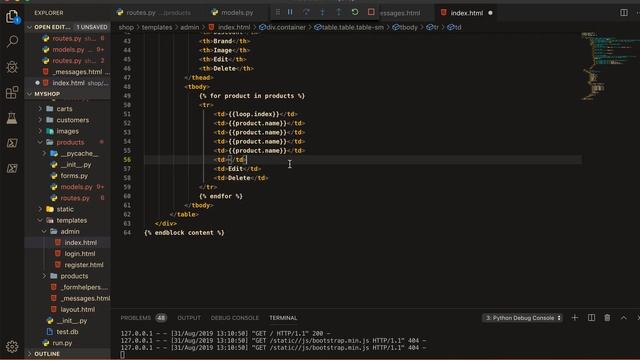Select the TERMINAL panel tab
Image resolution: width=640 pixels, height=360 pixels.
(283, 318)
